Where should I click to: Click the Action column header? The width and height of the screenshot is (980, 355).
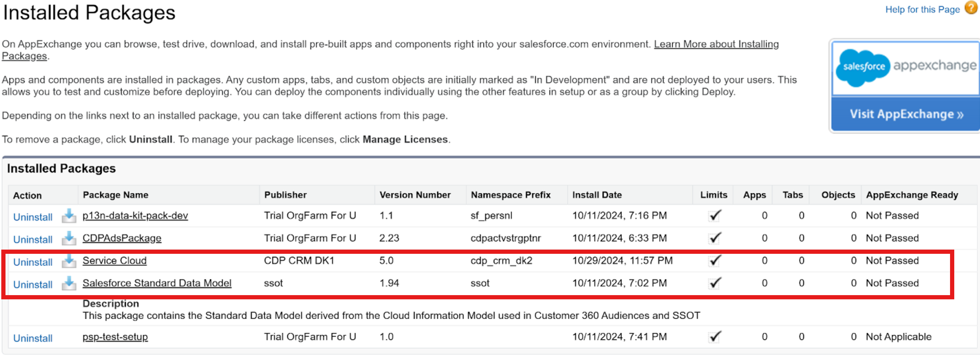(x=27, y=196)
